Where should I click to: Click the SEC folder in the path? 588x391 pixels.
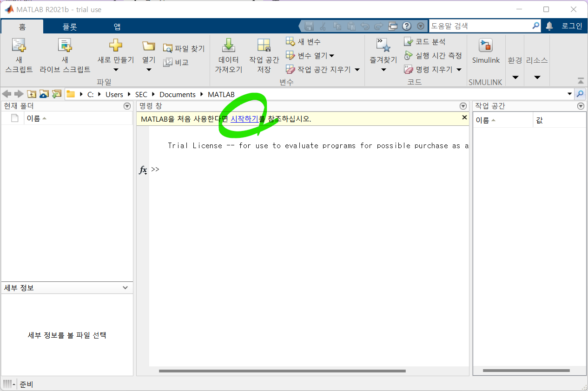pos(141,94)
